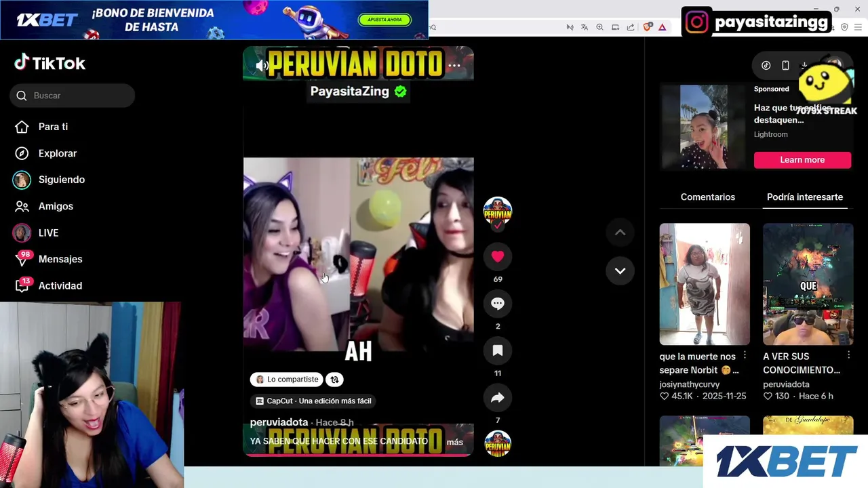Image resolution: width=868 pixels, height=488 pixels.
Task: Click the Brave Shields lion icon
Action: click(647, 27)
